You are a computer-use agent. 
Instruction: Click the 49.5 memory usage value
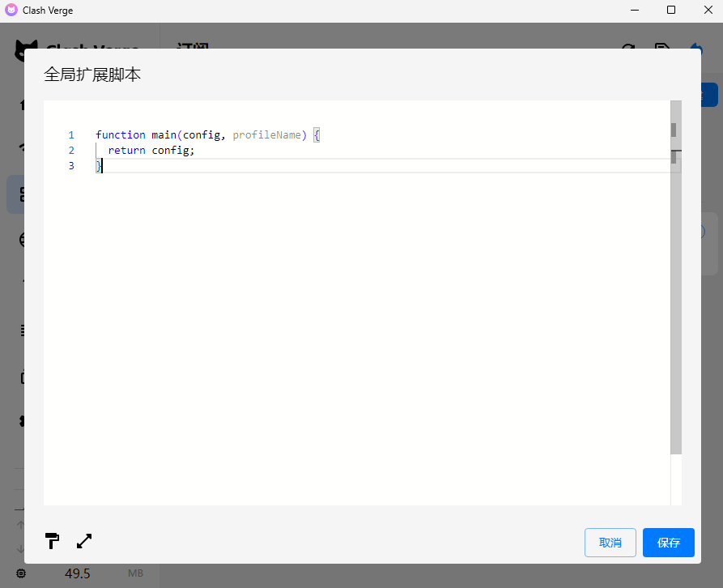pyautogui.click(x=78, y=573)
